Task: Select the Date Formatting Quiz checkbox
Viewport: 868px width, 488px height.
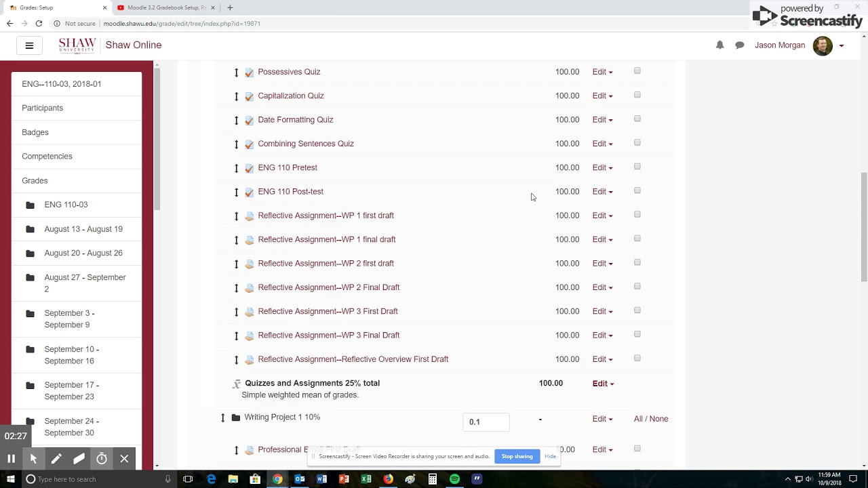Action: tap(637, 119)
